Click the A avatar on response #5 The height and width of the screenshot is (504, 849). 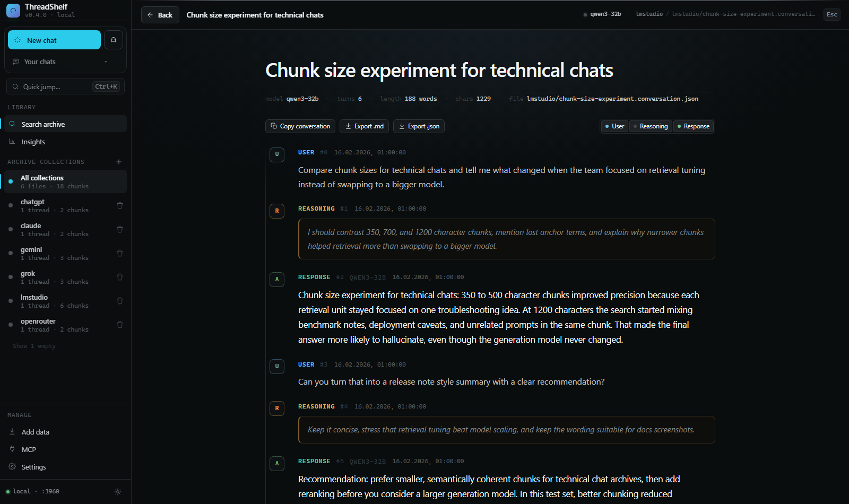(277, 463)
